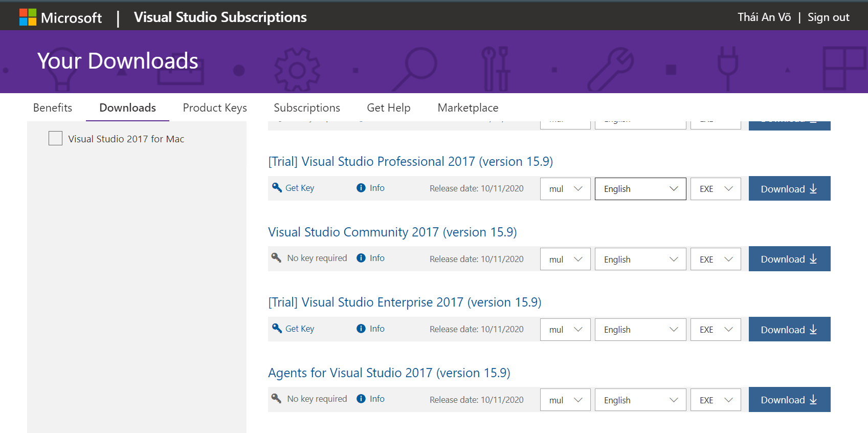Click Sign out link
Viewport: 868px width, 433px height.
(828, 17)
